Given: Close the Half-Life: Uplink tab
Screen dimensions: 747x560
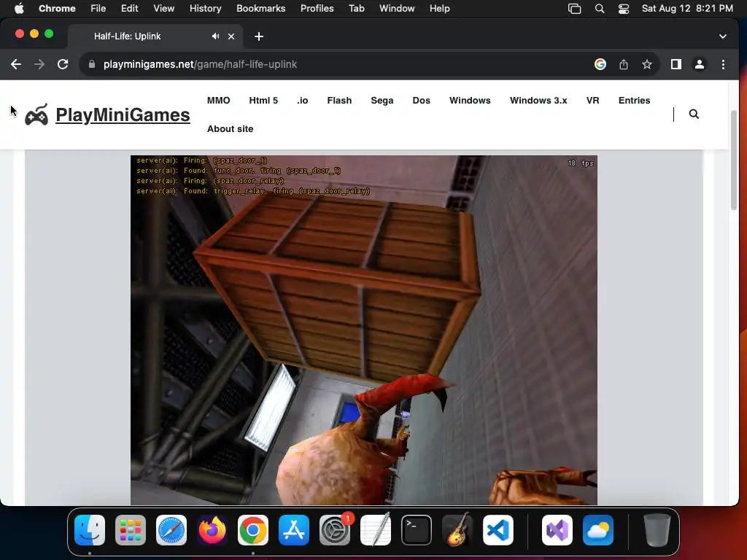Looking at the screenshot, I should (x=231, y=36).
